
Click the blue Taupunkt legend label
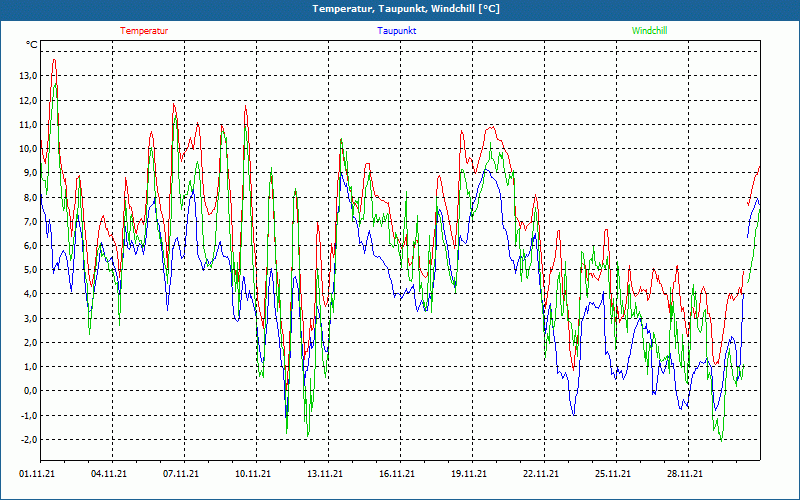tap(396, 31)
